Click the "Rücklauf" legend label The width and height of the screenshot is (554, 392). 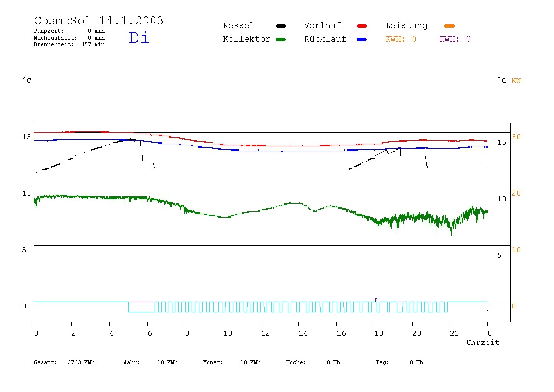325,39
